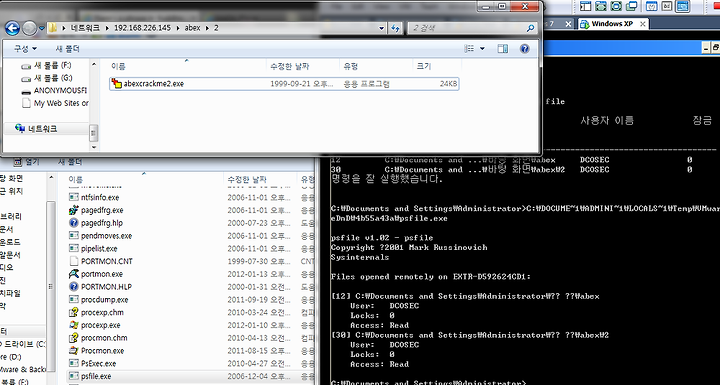Select 로컬 드라이브 (C:) in back sidebar
The height and width of the screenshot is (385, 720).
tap(23, 344)
